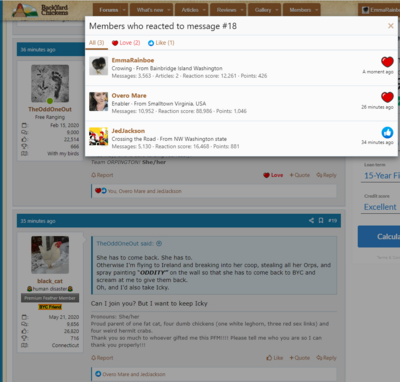Open TheOddOneOut's avatar thumbnail
Image resolution: width=400 pixels, height=382 pixels.
[x=50, y=83]
